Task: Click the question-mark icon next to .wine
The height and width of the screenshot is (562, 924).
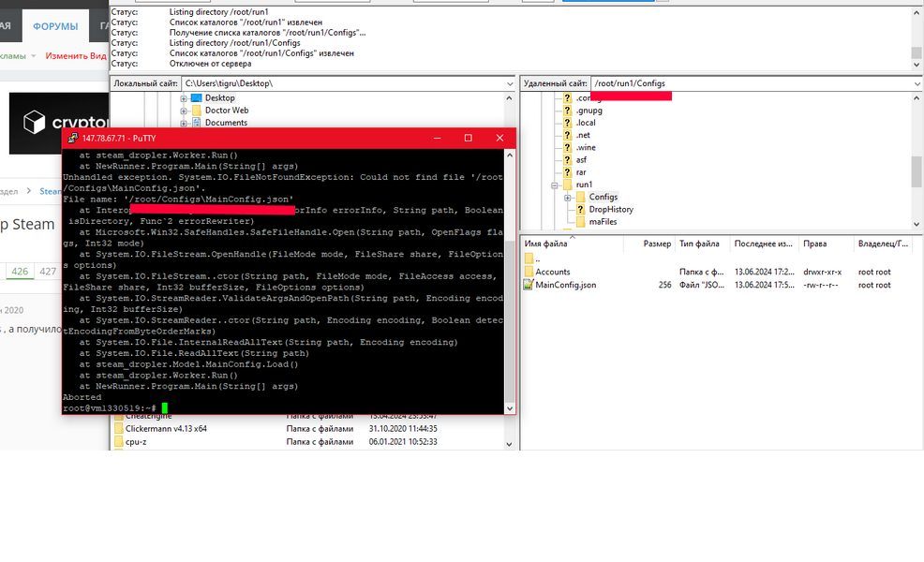Action: 567,147
